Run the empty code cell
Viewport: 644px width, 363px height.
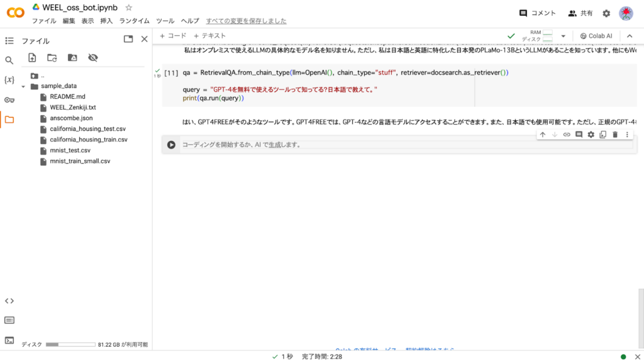click(171, 145)
